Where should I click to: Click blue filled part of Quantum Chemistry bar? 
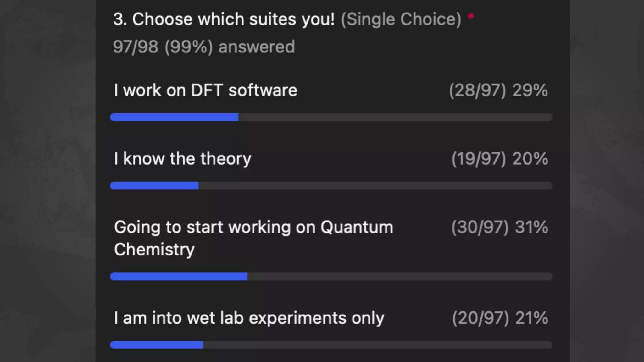pos(179,277)
